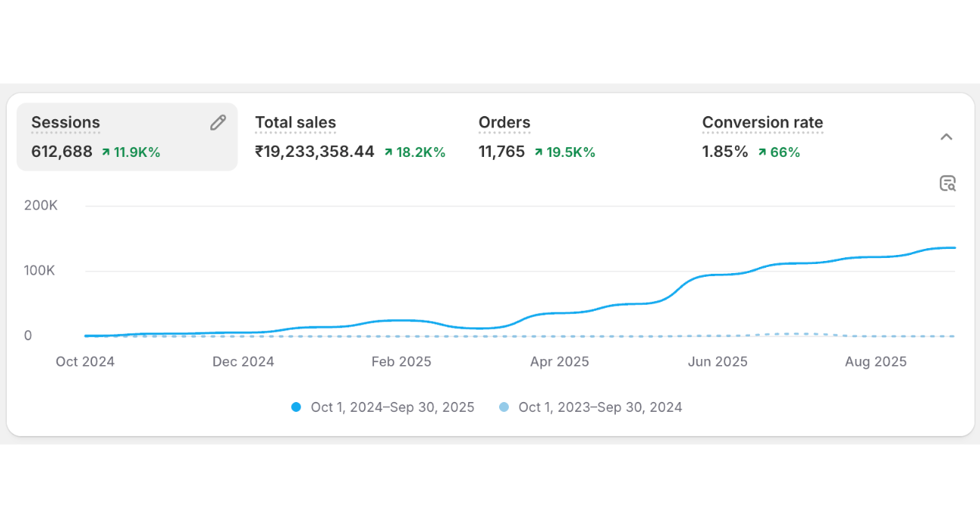
Task: Click the Feb 2025 x-axis label
Action: tap(401, 362)
